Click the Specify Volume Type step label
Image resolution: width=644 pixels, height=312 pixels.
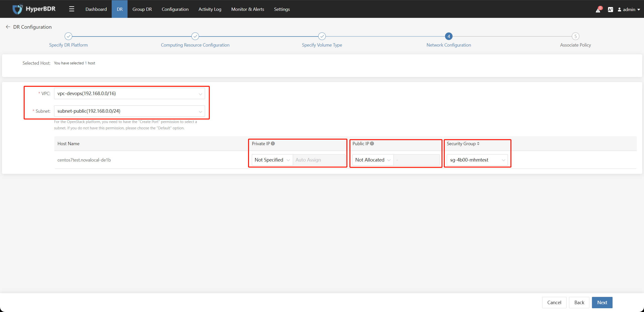[322, 45]
